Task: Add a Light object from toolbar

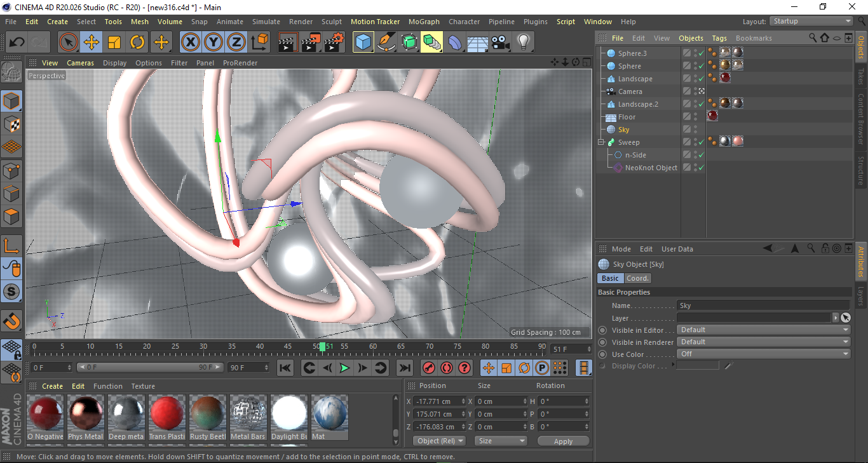Action: pos(524,43)
